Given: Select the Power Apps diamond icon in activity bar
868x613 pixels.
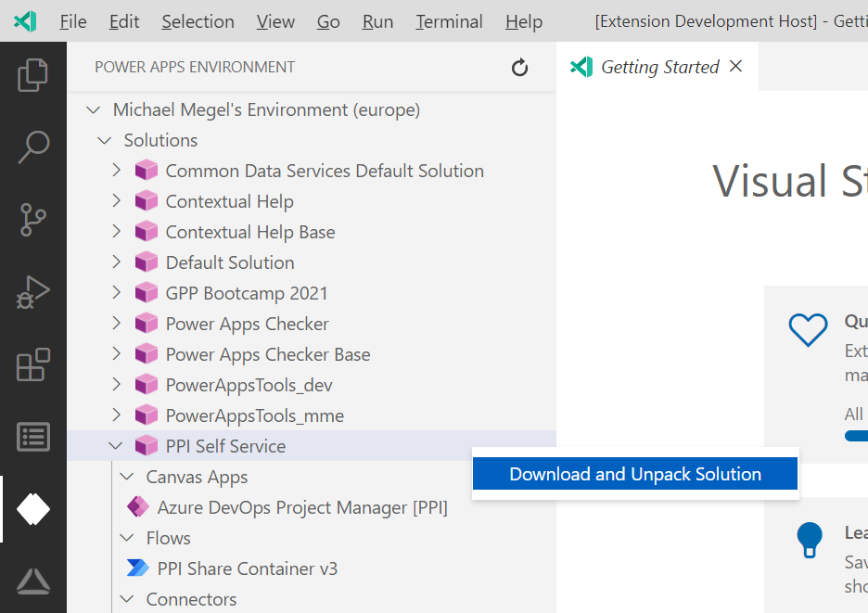Looking at the screenshot, I should click(x=33, y=509).
